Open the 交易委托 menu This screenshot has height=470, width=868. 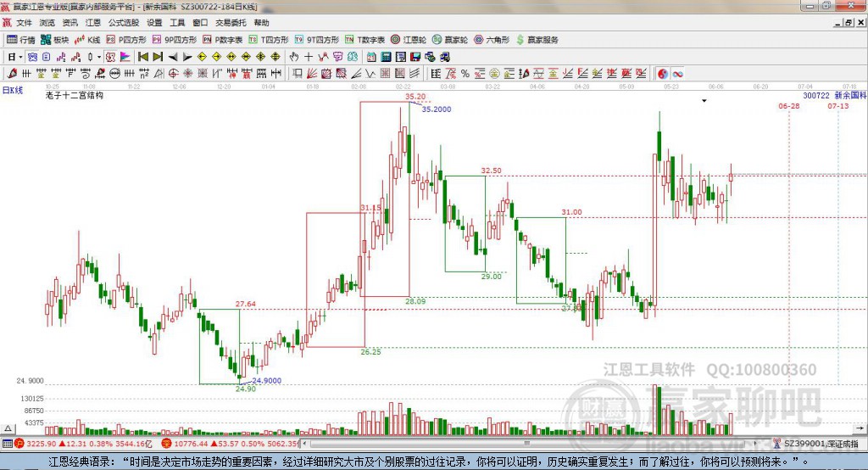231,23
